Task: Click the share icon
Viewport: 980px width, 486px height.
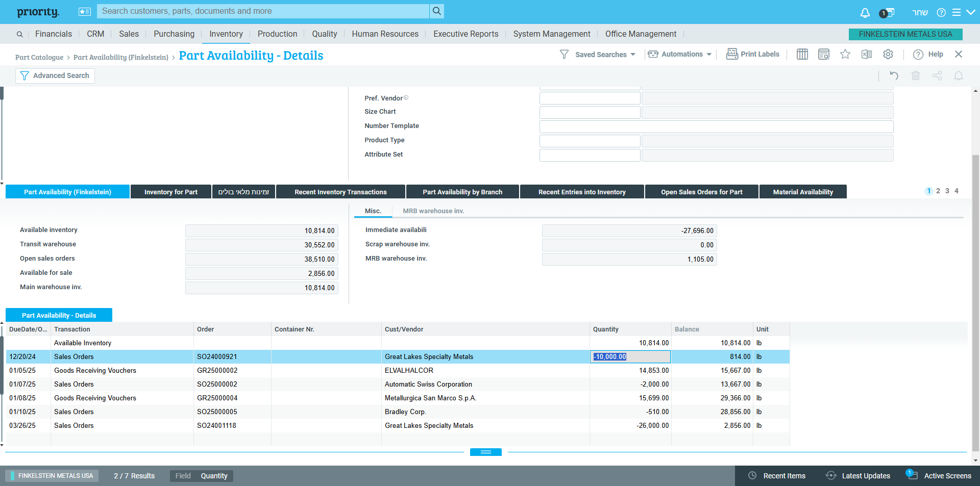Action: pyautogui.click(x=937, y=75)
